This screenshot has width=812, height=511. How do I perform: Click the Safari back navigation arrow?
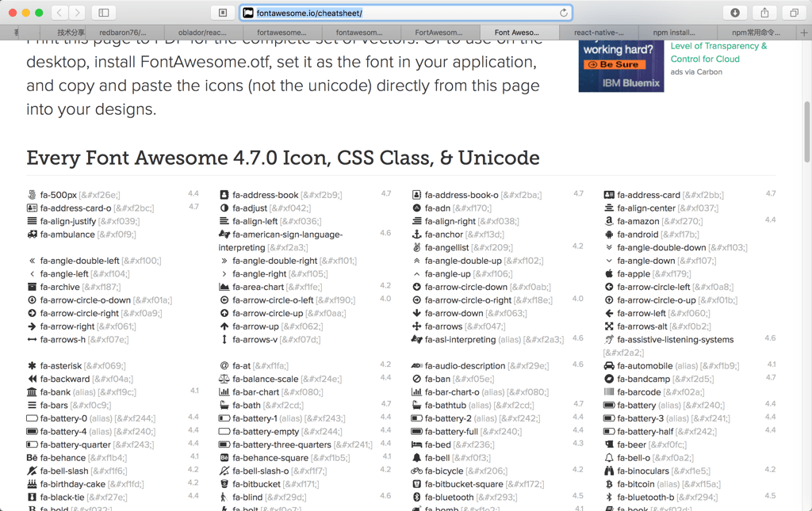[x=59, y=13]
